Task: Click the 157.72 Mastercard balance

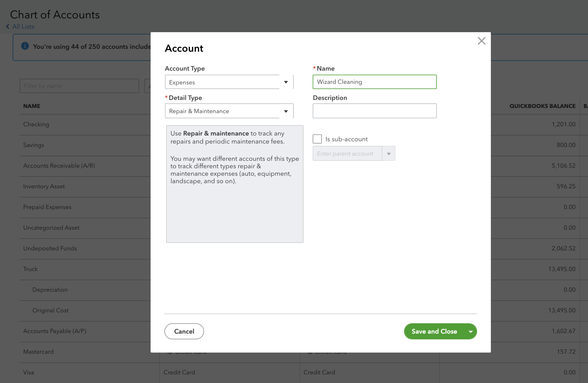Action: [566, 352]
